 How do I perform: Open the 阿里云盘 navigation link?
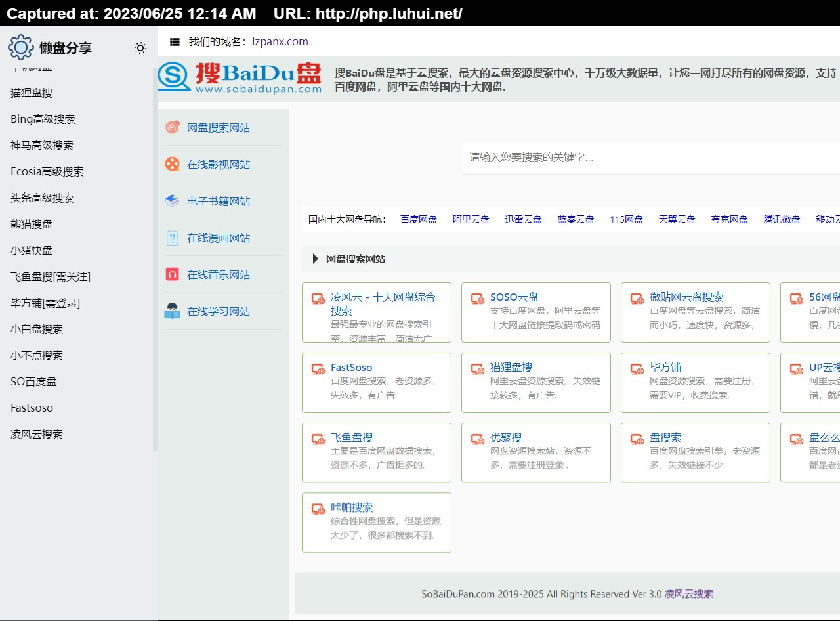pos(471,219)
